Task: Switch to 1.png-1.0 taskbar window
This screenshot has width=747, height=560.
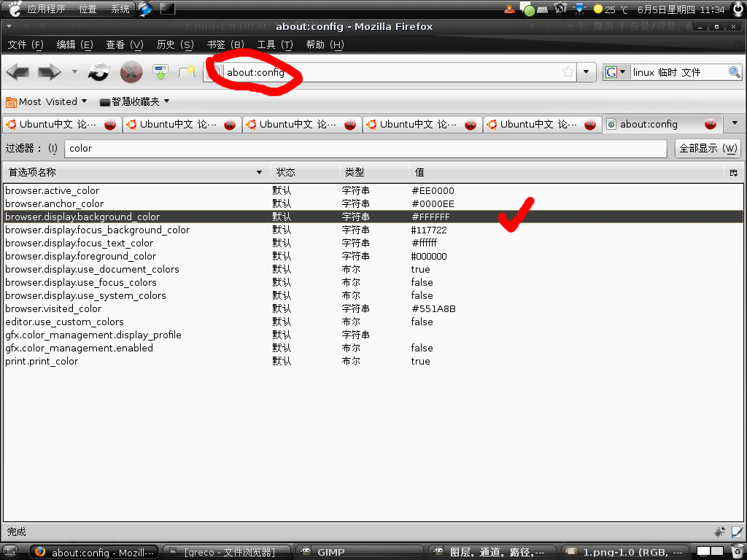Action: 625,553
